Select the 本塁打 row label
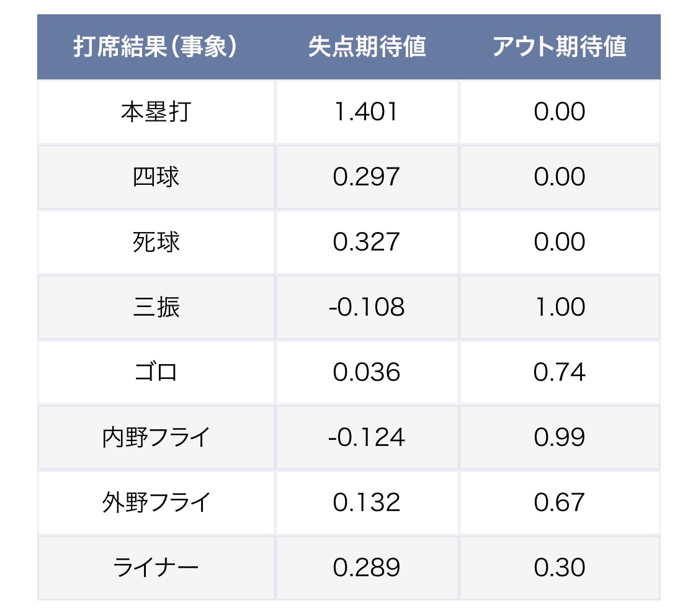This screenshot has width=698, height=616. click(x=156, y=112)
